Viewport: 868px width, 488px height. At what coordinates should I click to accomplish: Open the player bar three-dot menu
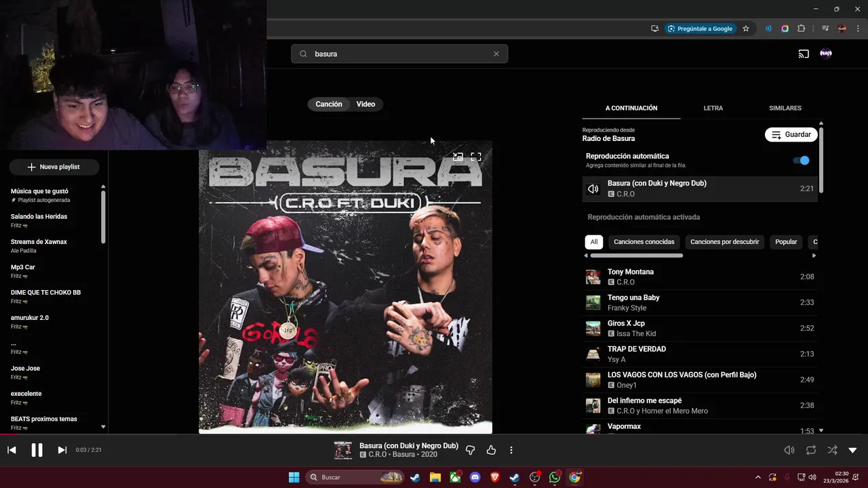click(511, 450)
